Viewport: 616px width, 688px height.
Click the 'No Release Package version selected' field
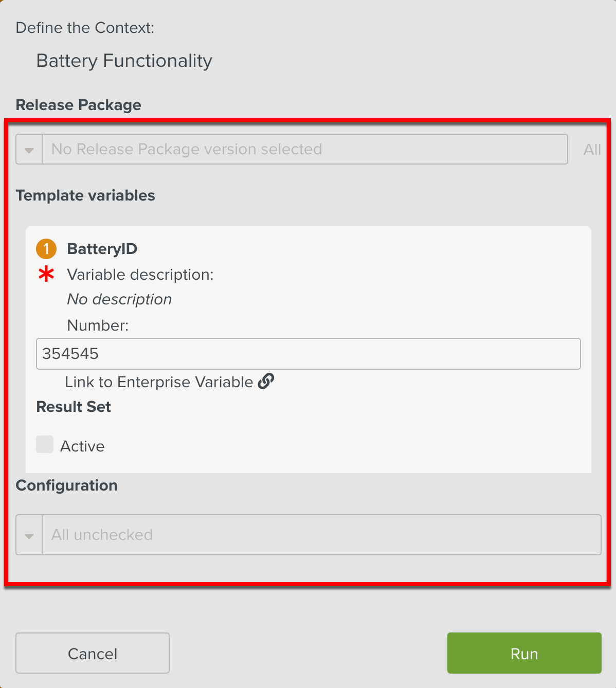click(304, 150)
